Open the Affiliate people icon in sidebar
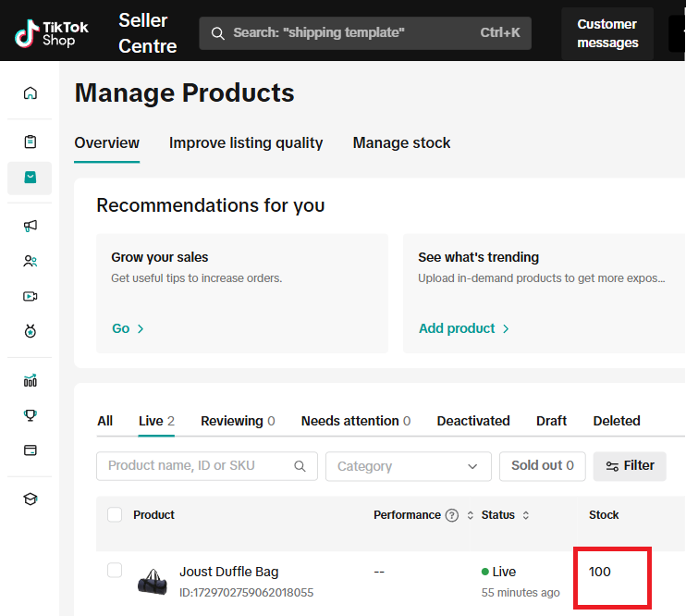686x616 pixels. [31, 261]
